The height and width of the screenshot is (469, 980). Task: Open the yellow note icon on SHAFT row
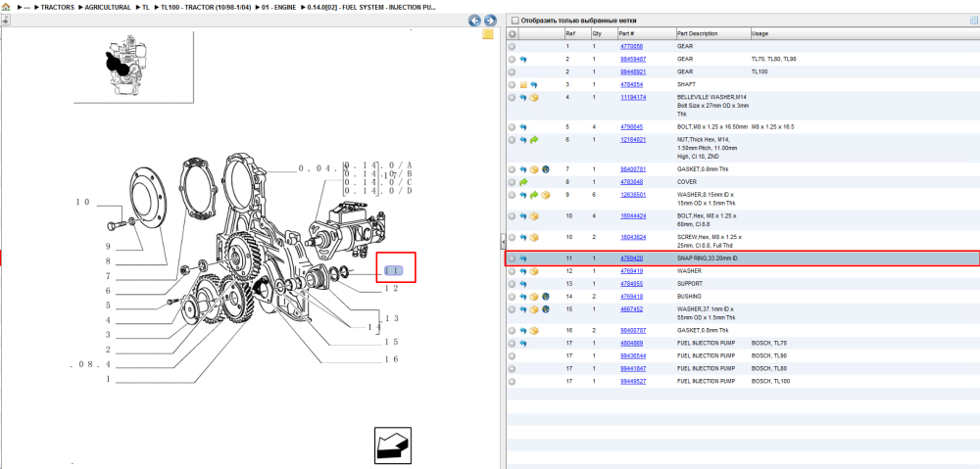pyautogui.click(x=523, y=84)
